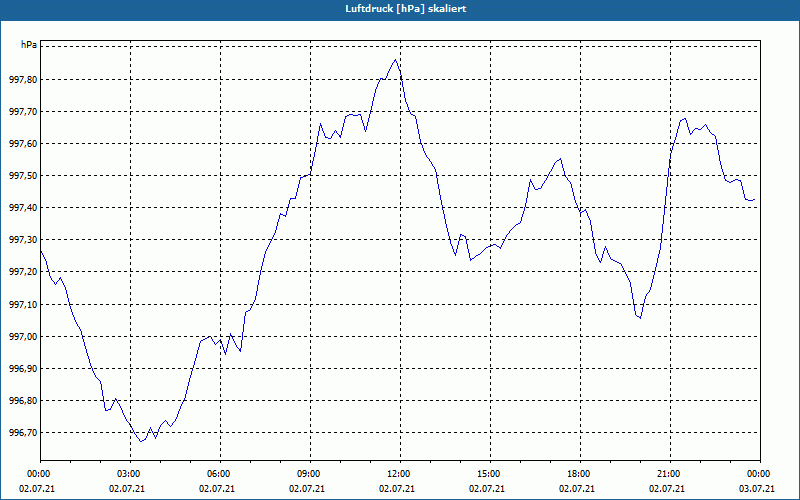The image size is (800, 500).
Task: Click the '02.07.21' date under first 00:00
Action: point(37,489)
